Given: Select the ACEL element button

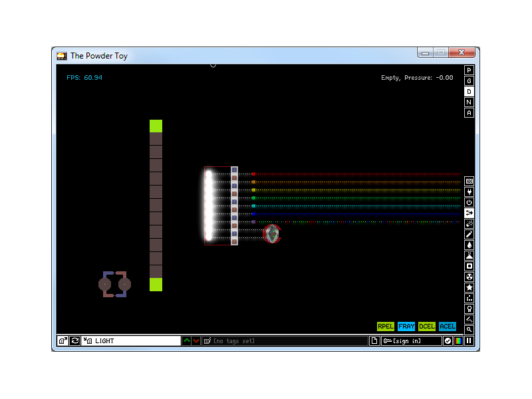Looking at the screenshot, I should coord(448,327).
